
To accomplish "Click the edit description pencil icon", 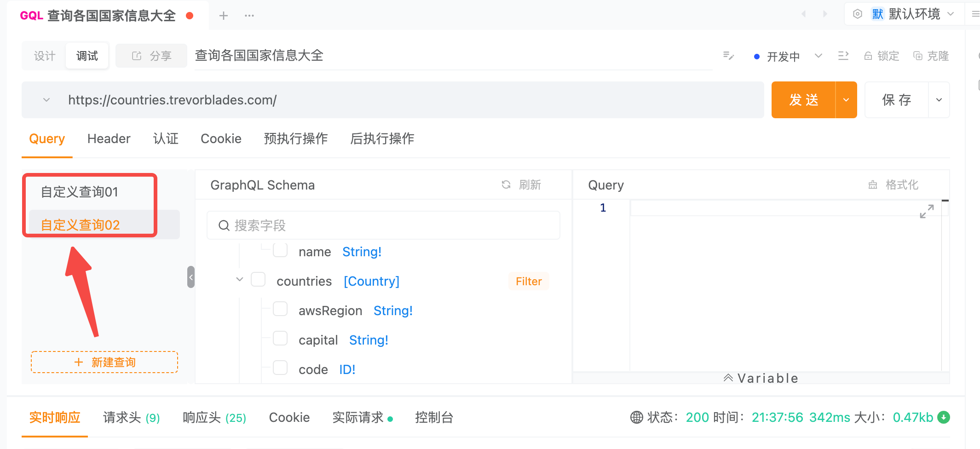I will point(728,55).
